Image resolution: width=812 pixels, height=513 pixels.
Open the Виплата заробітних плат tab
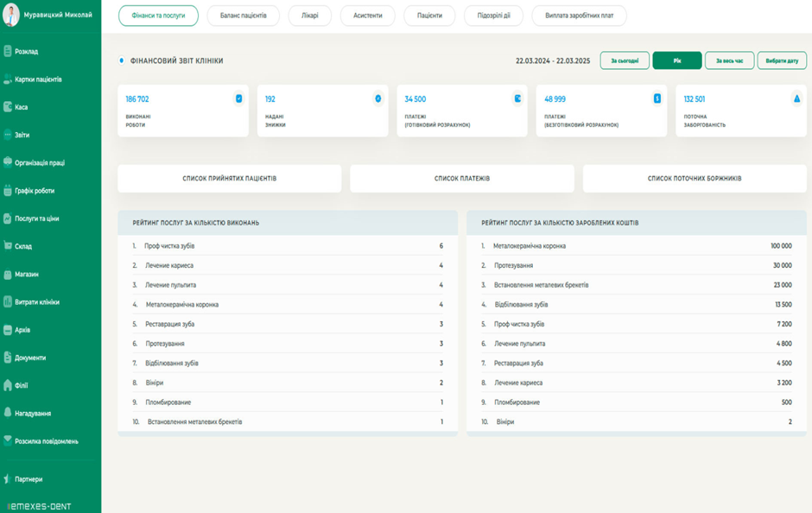pos(579,16)
